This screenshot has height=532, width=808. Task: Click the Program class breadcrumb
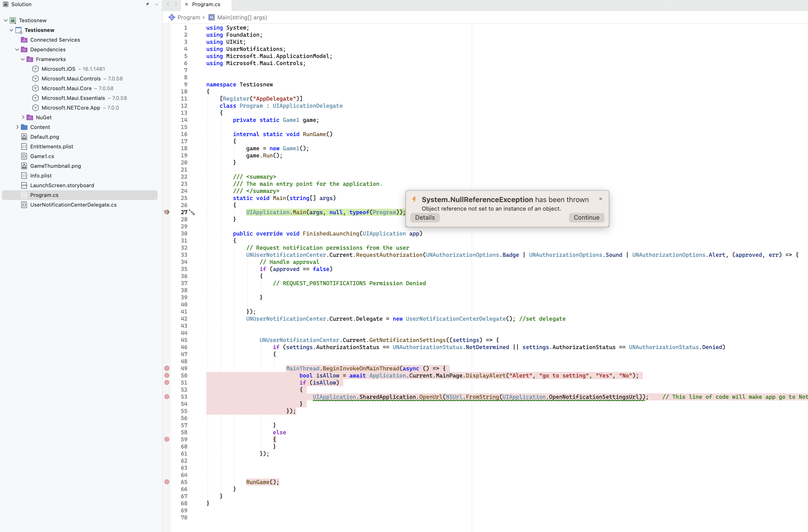189,17
